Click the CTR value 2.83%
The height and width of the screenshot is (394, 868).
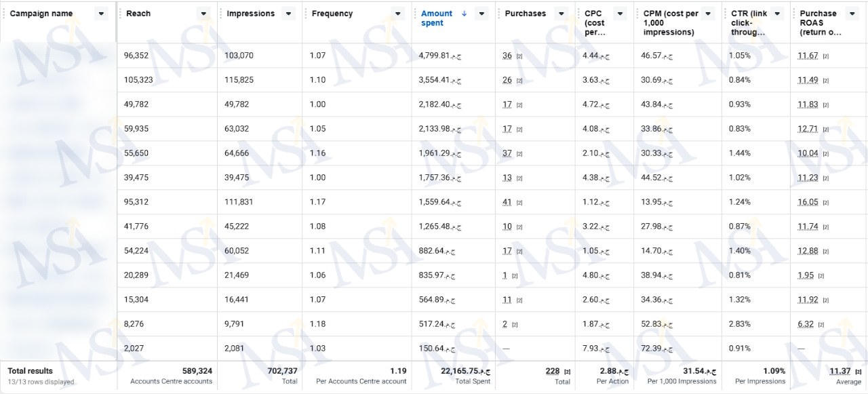click(740, 324)
